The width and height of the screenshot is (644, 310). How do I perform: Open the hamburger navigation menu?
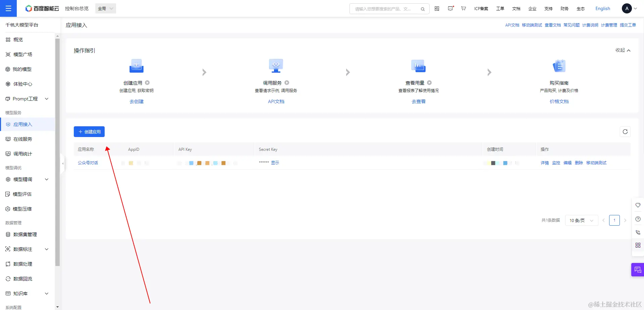coord(8,8)
